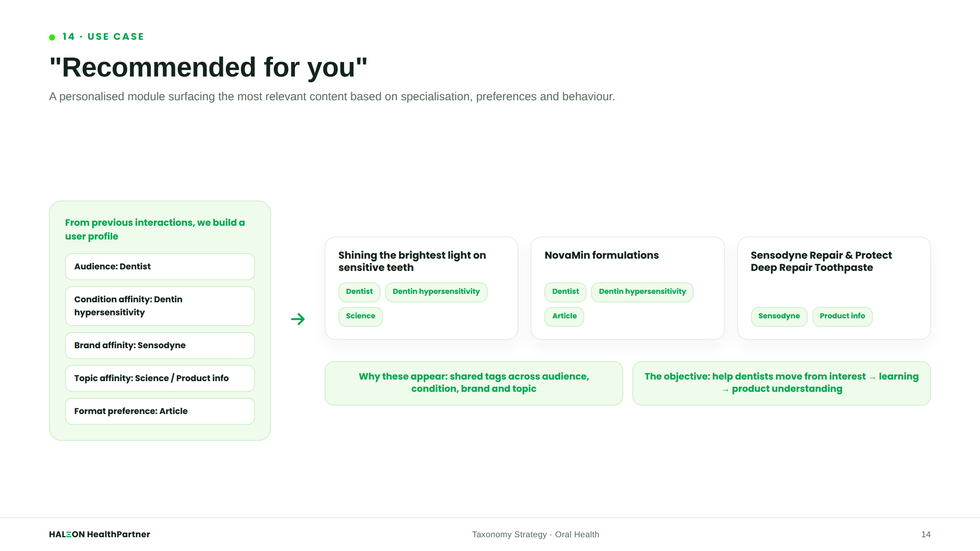Click the "Why these appear" explanation box
The image size is (980, 551).
(x=474, y=383)
